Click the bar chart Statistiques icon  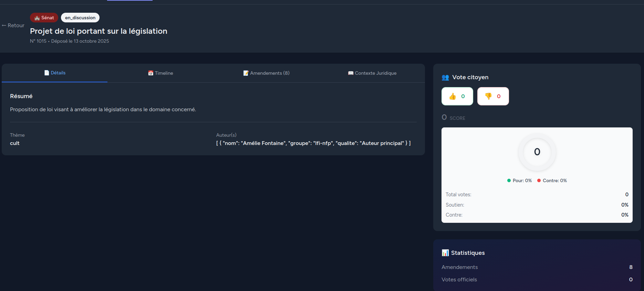pyautogui.click(x=445, y=253)
